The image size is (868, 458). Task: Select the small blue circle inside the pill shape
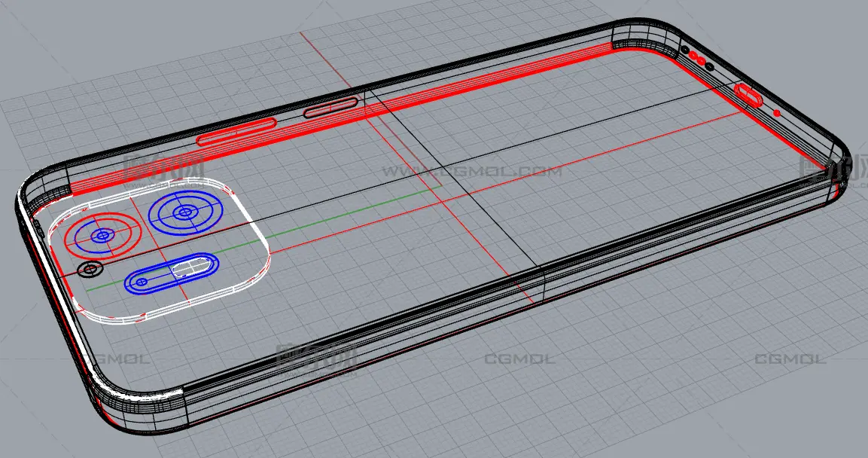[142, 282]
